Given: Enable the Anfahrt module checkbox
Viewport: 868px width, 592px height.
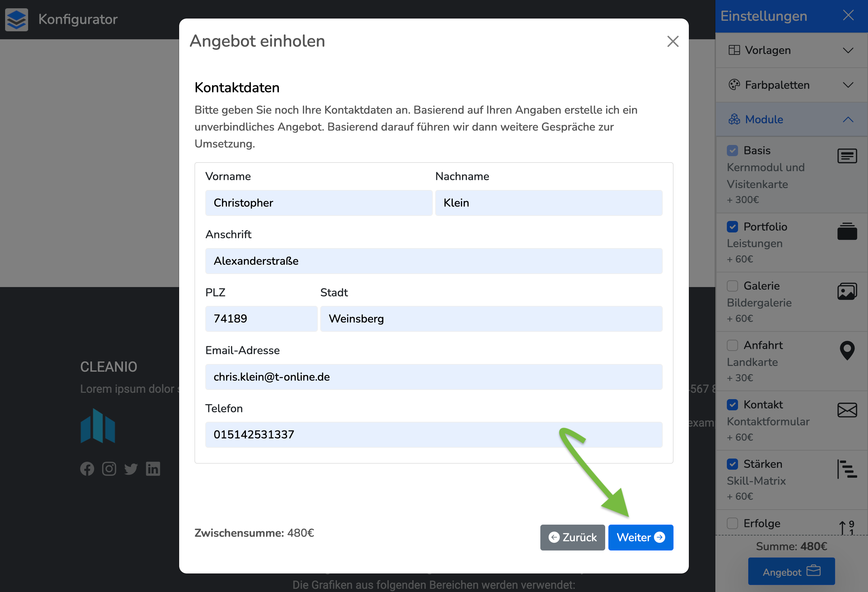Looking at the screenshot, I should pos(732,345).
